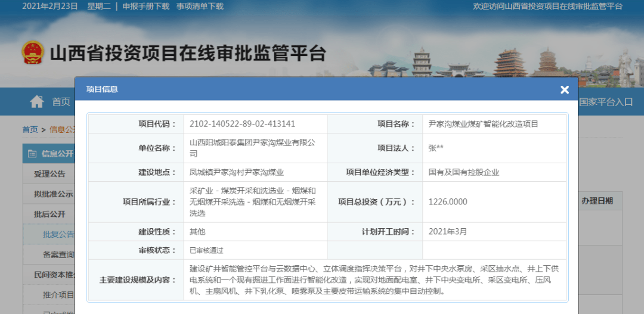Open the 事项清单下载 link

coord(200,6)
